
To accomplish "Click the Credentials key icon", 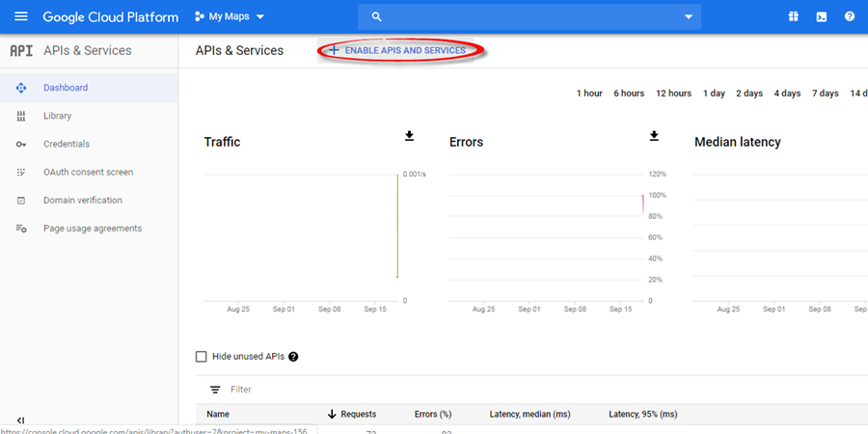I will pos(21,145).
